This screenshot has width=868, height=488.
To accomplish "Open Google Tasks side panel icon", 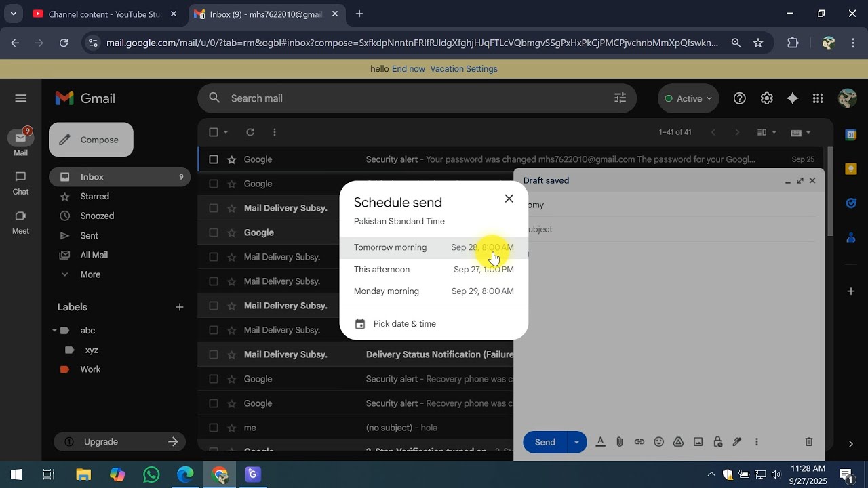I will click(851, 203).
